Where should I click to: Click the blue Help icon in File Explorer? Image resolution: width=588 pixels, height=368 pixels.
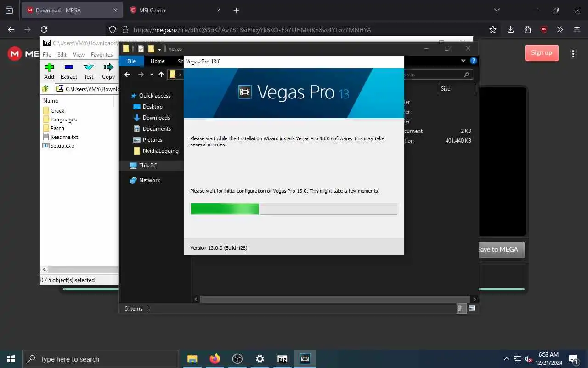[473, 61]
